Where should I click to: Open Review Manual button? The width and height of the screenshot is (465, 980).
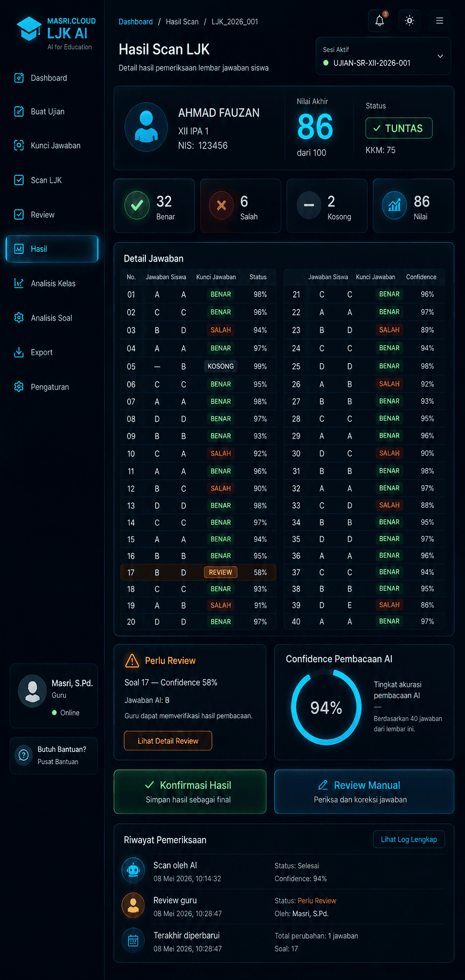click(x=364, y=792)
